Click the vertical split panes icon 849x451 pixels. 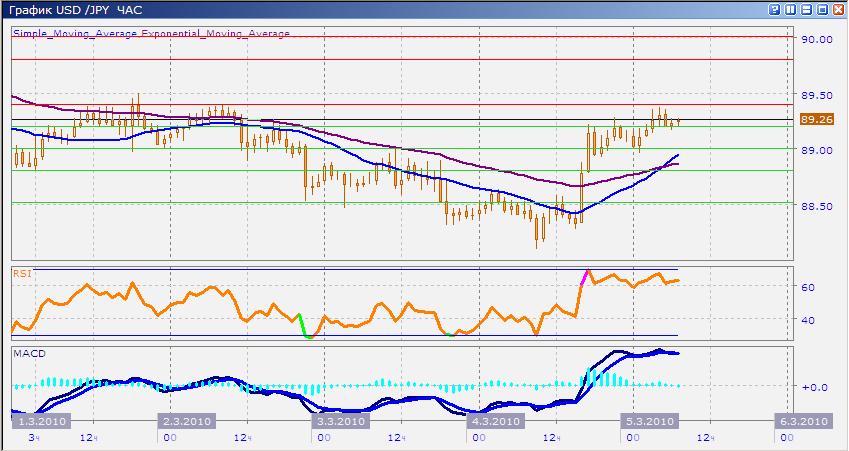tap(791, 9)
